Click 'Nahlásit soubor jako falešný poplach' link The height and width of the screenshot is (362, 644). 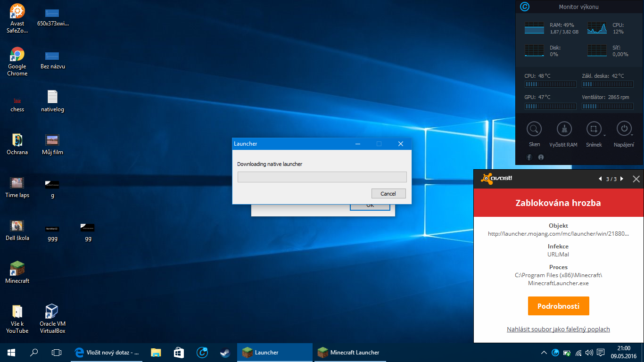558,329
